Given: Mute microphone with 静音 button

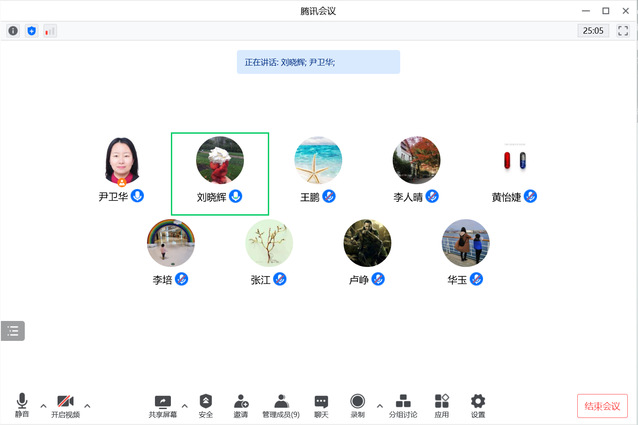Looking at the screenshot, I should (22, 402).
